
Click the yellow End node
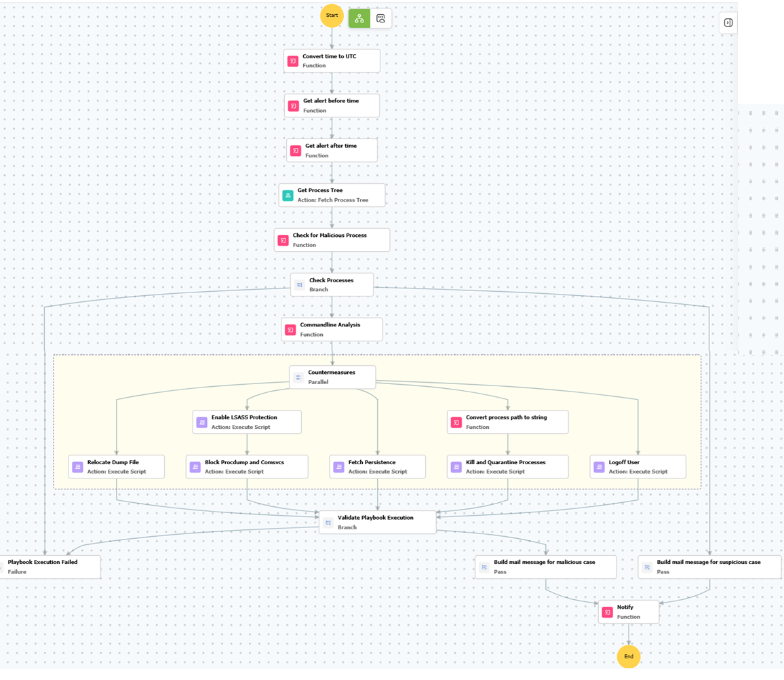629,656
